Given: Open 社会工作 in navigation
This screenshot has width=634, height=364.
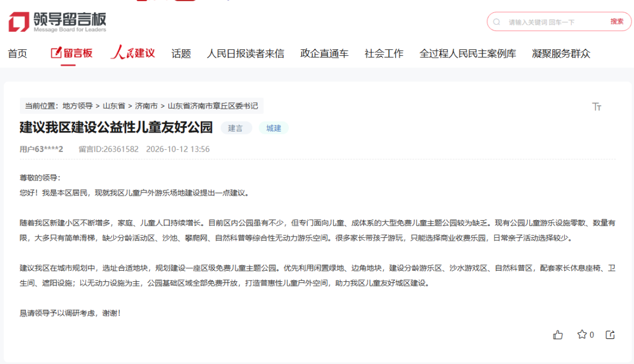Looking at the screenshot, I should click(384, 53).
